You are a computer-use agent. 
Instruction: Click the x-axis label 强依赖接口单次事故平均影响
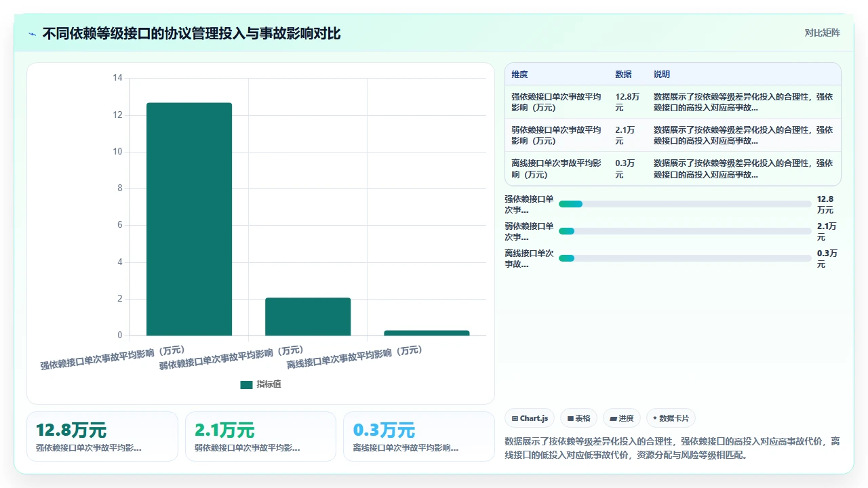pos(113,357)
